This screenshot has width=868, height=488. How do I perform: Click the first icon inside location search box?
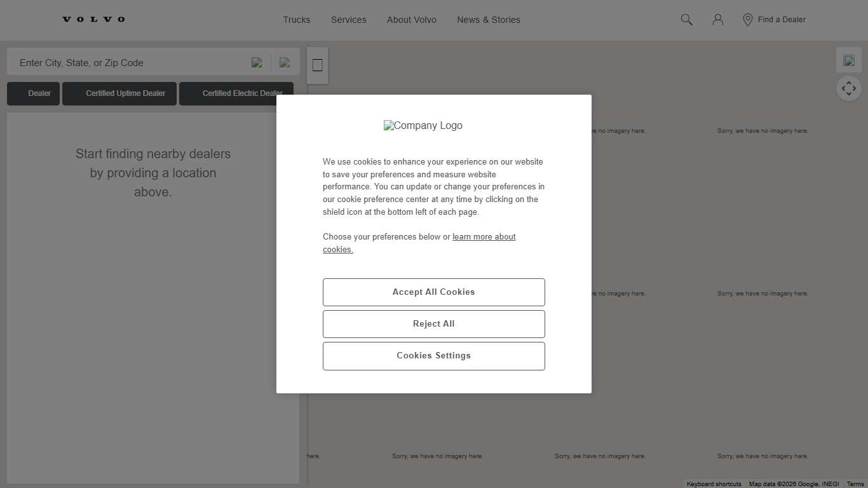tap(257, 62)
